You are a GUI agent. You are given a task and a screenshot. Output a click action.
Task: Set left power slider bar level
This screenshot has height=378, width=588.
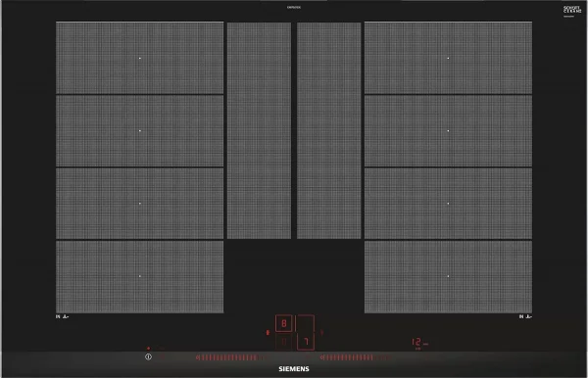click(x=227, y=357)
